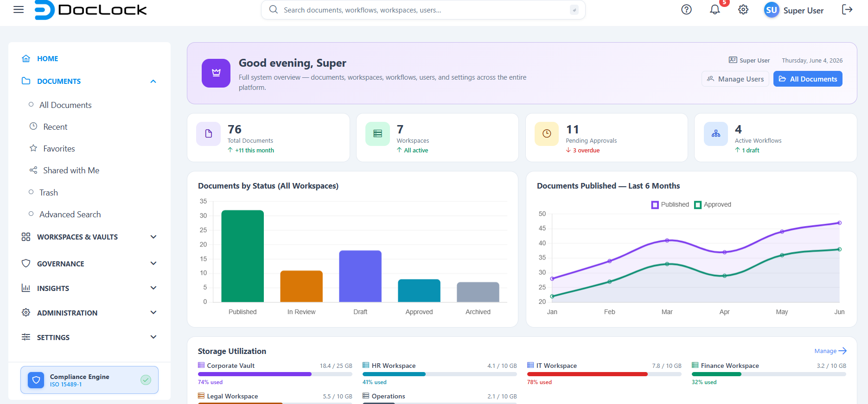The image size is (868, 404).
Task: Click the Workspaces & Vaults grid icon
Action: tap(26, 237)
